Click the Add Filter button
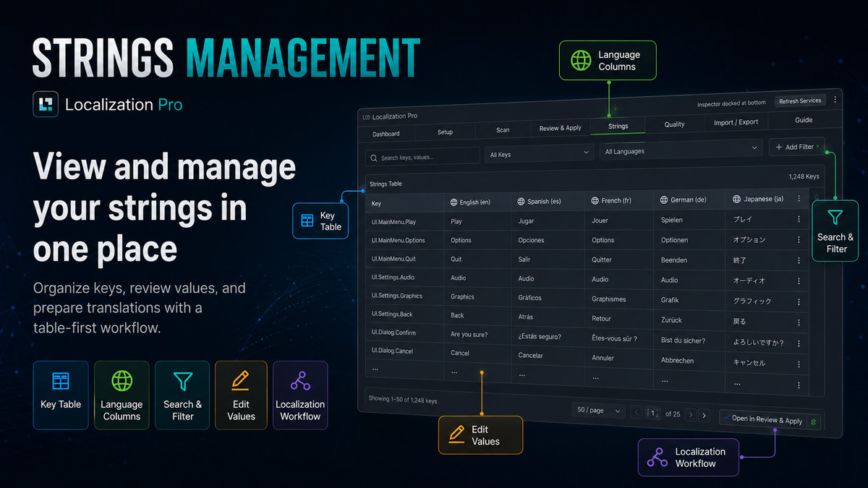868x488 pixels. 796,147
